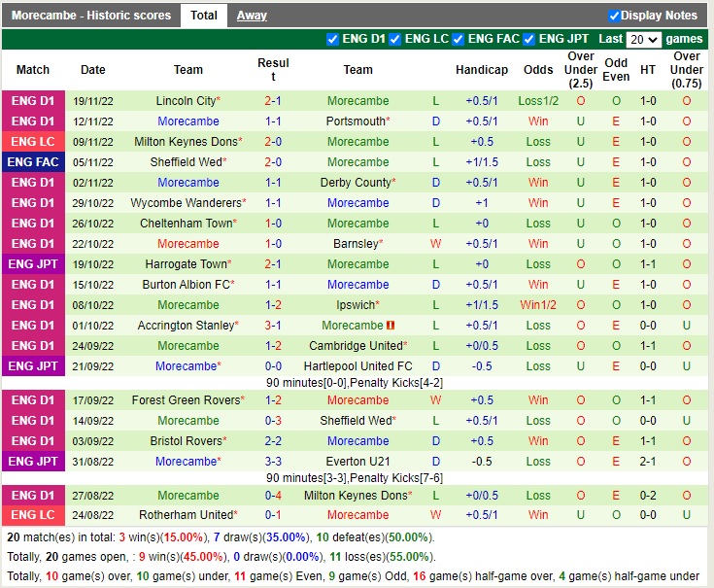Click date 24/08/22
Viewport: 714px width, 588px height.
(x=93, y=515)
